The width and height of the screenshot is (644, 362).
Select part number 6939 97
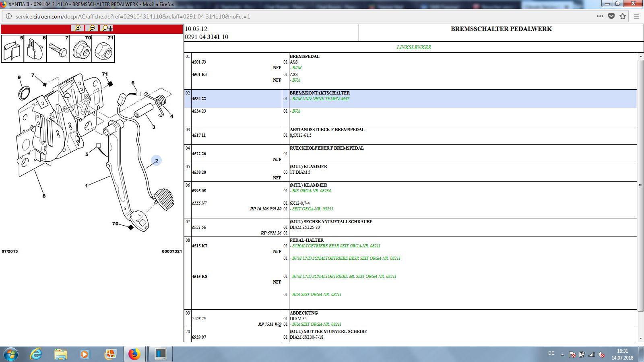199,337
